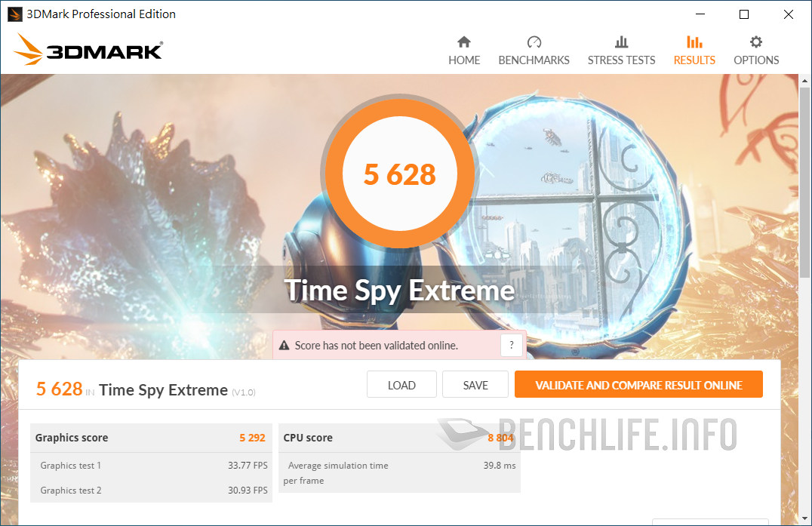Click the question mark help icon
Viewport: 812px width, 526px height.
click(512, 346)
